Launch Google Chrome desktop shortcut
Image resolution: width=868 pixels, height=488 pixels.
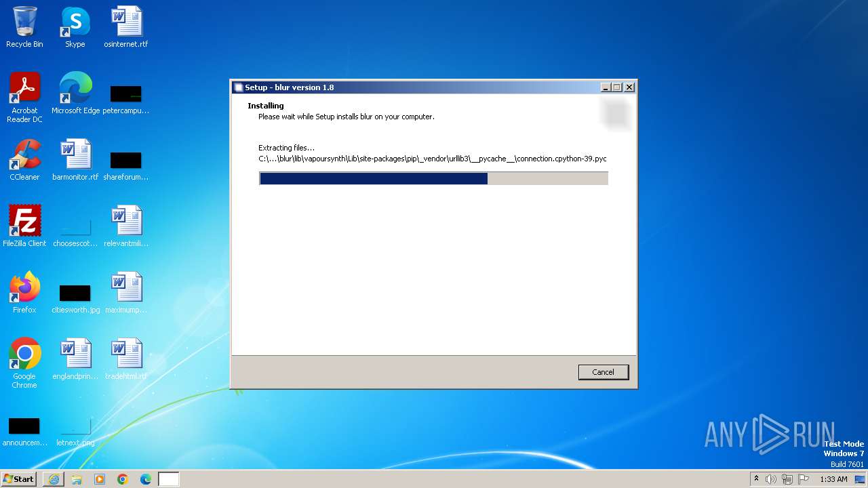(x=24, y=364)
